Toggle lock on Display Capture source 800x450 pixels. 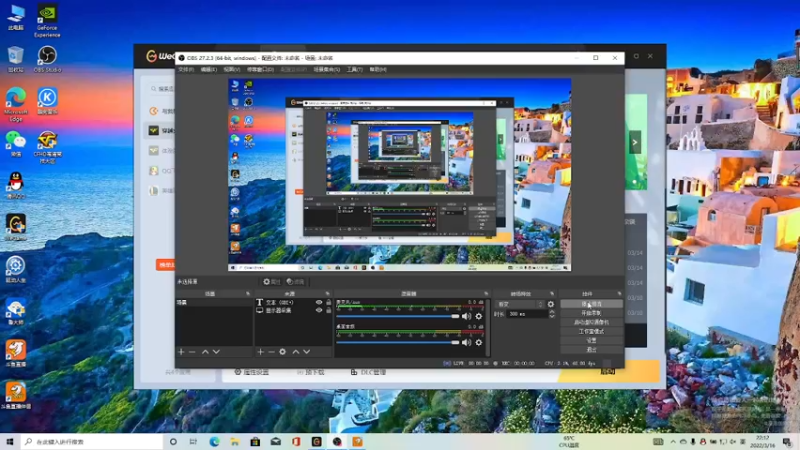click(330, 311)
